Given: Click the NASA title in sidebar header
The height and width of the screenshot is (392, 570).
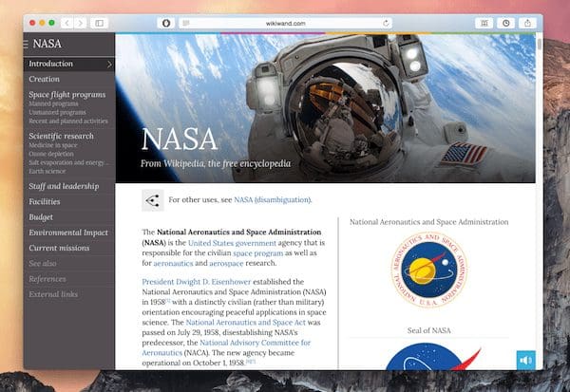Looking at the screenshot, I should click(x=47, y=44).
